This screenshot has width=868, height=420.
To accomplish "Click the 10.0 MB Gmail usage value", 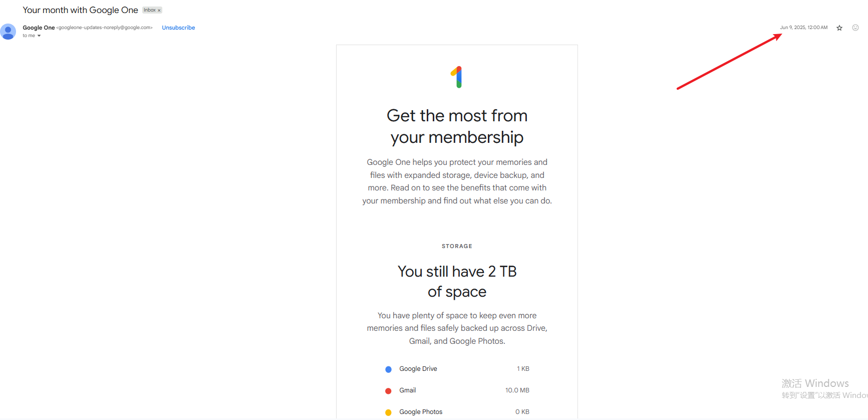I will (x=517, y=390).
